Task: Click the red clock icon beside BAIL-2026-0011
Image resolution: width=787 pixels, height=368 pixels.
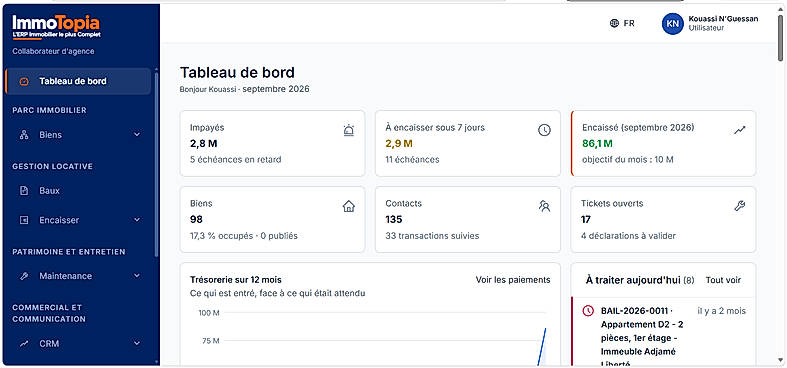Action: coord(588,311)
